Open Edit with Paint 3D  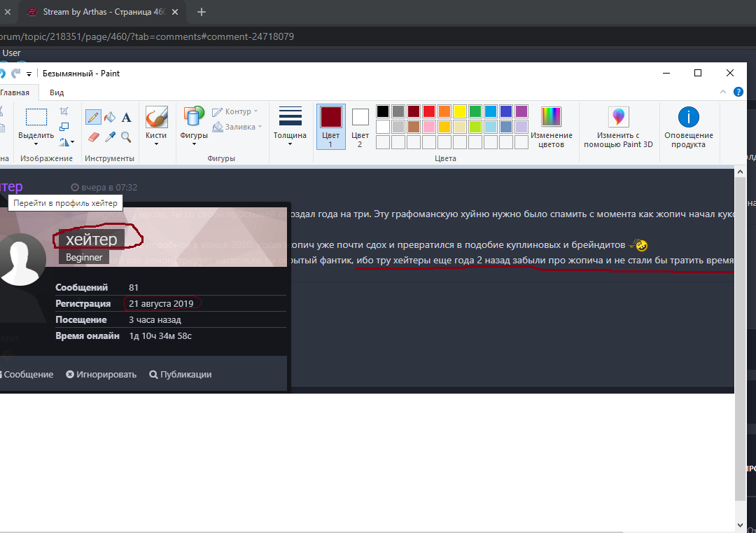tap(618, 127)
